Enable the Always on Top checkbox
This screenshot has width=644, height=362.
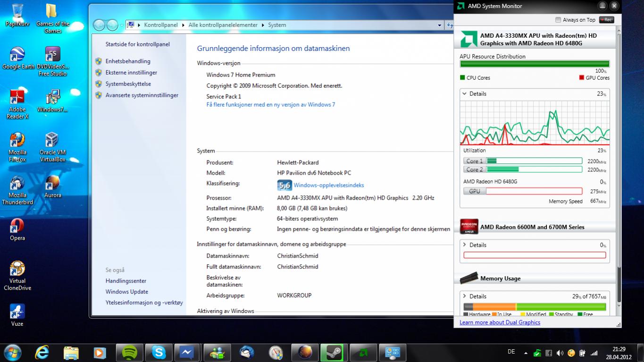pyautogui.click(x=558, y=20)
